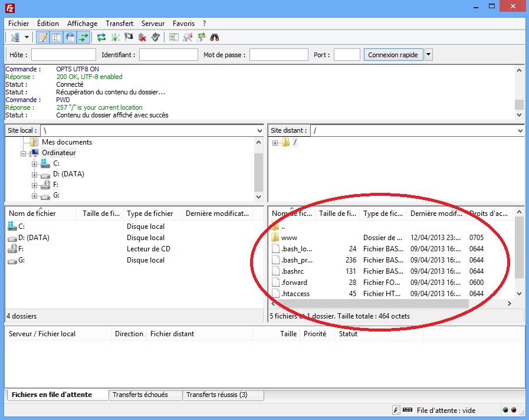Image resolution: width=529 pixels, height=420 pixels.
Task: Select the .htaccess file icon
Action: (x=275, y=294)
